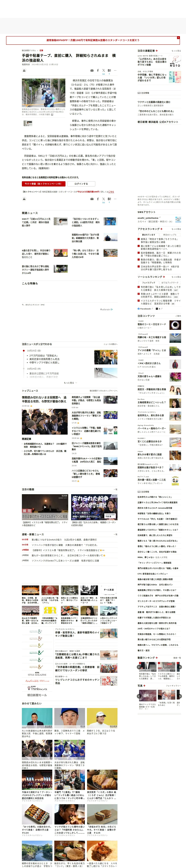
Task: Open top more-options ellipsis icon
Action: coord(115,70)
